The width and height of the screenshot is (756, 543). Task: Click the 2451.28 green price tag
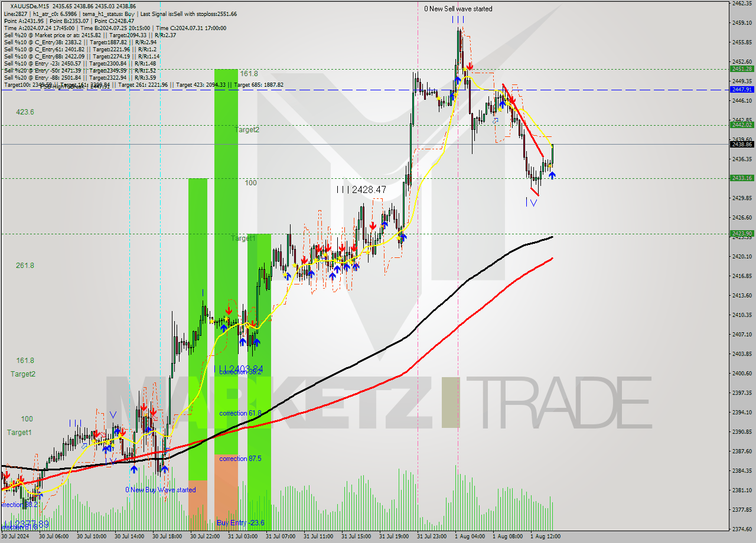(x=742, y=69)
